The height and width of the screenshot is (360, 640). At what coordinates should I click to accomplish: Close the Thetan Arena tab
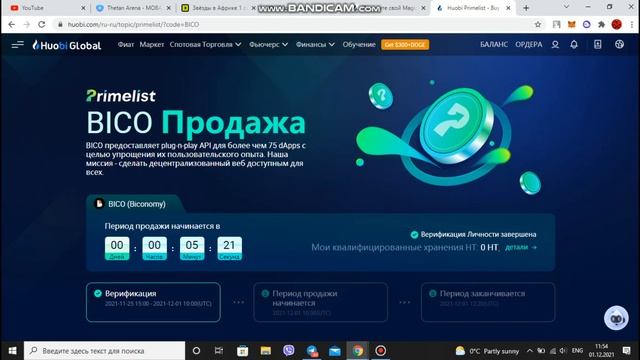[168, 8]
